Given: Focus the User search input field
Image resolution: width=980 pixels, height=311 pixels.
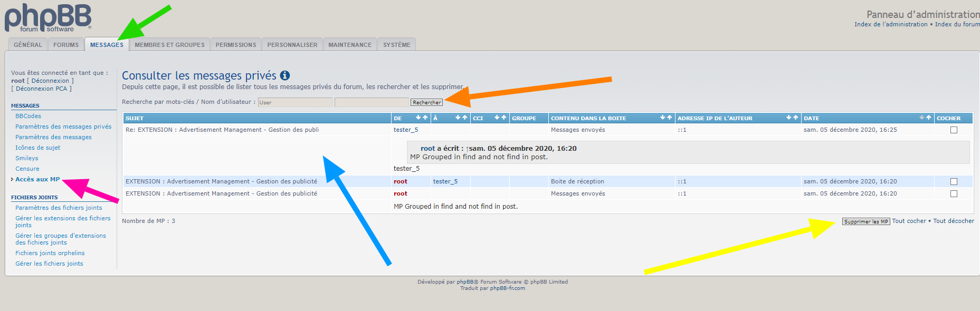Looking at the screenshot, I should tap(295, 102).
